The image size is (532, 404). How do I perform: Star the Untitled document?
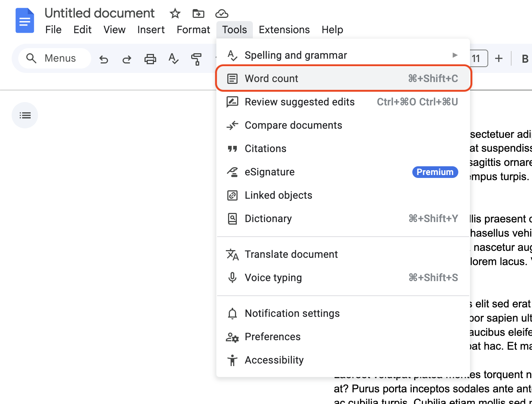coord(175,14)
